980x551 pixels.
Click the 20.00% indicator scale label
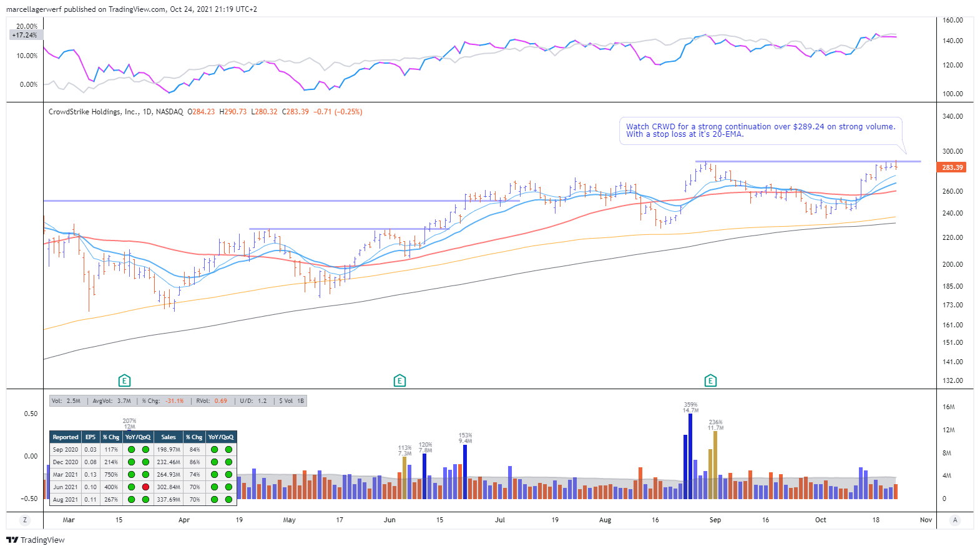pos(27,26)
